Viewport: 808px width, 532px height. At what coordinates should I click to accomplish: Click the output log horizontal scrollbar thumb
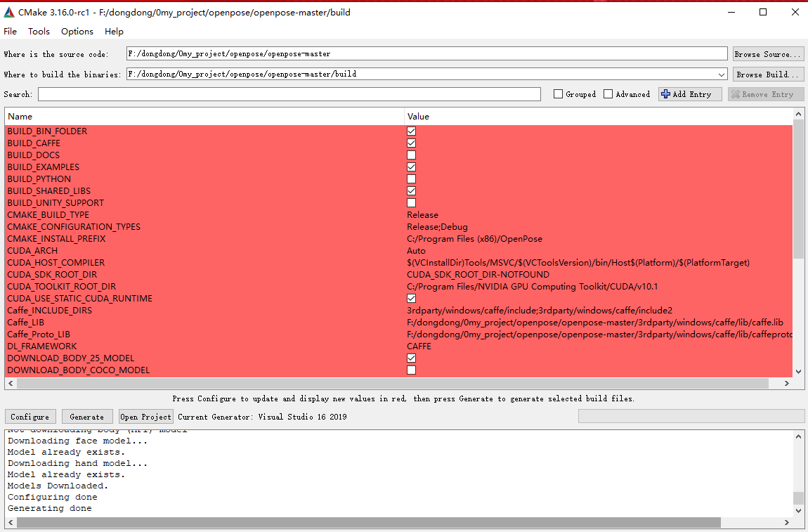pos(369,523)
